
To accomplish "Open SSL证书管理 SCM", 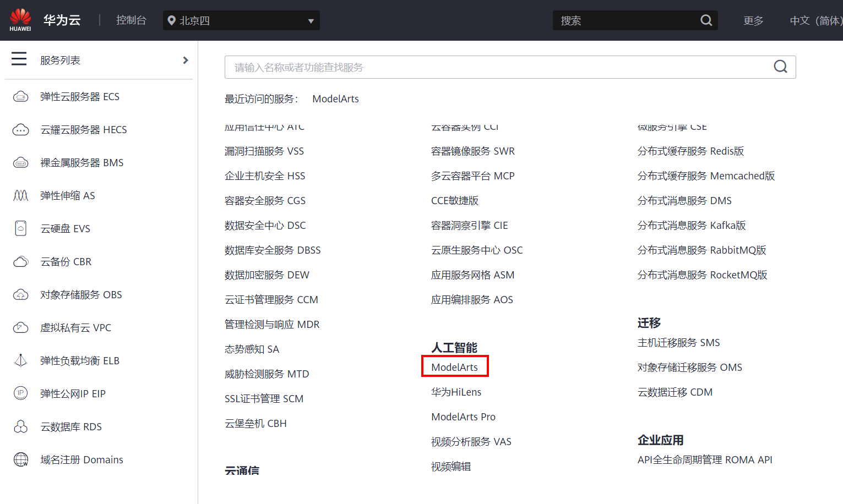I will click(x=264, y=398).
